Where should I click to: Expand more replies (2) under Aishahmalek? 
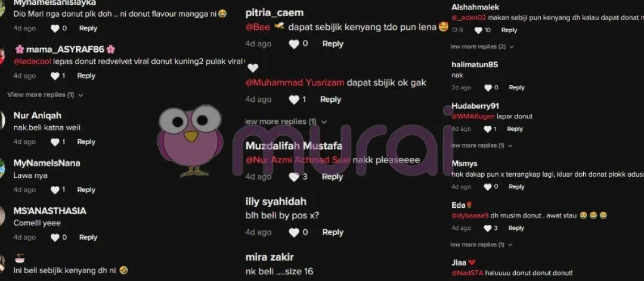[x=482, y=47]
